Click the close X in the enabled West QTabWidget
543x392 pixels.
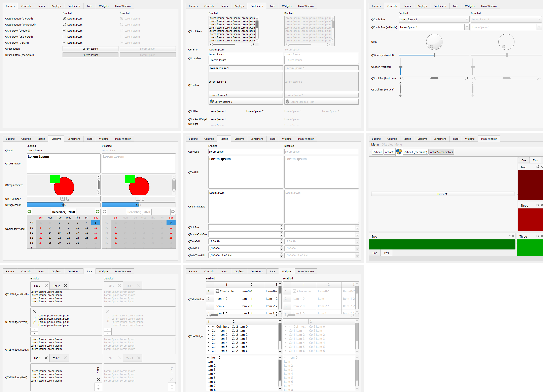coord(34,311)
